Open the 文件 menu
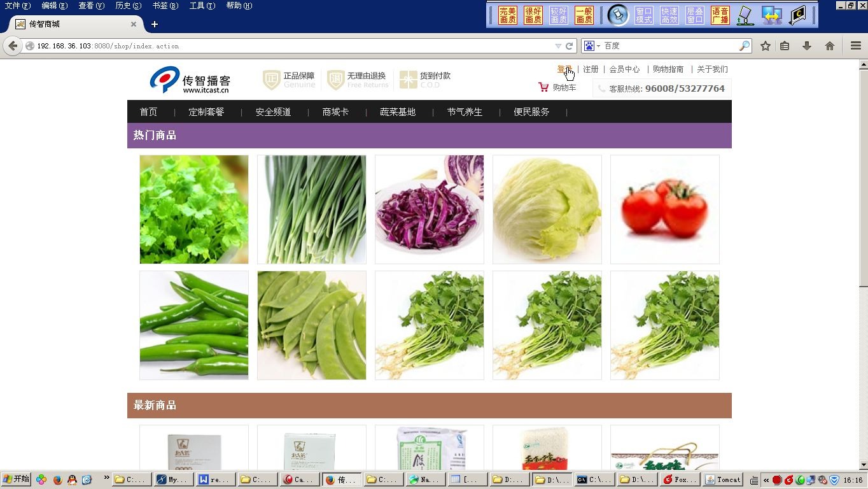The image size is (868, 489). click(17, 6)
